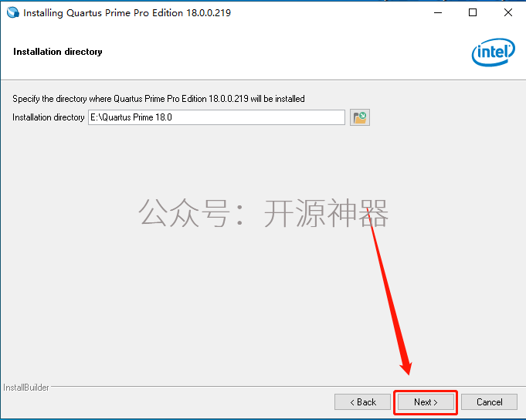
Task: Click the white header banner area
Action: click(263, 52)
